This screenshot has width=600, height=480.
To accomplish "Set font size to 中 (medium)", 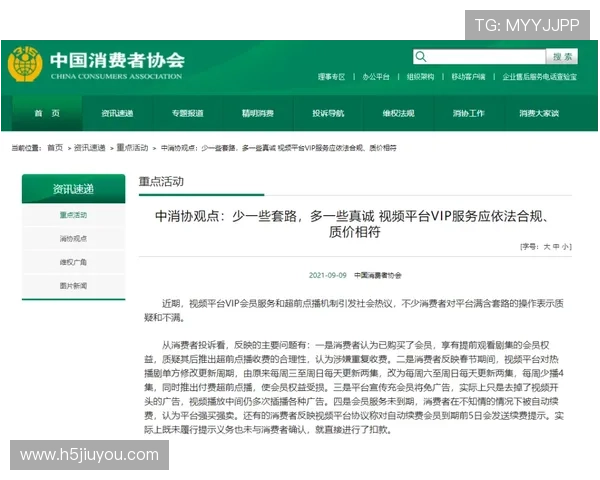I will click(x=556, y=247).
